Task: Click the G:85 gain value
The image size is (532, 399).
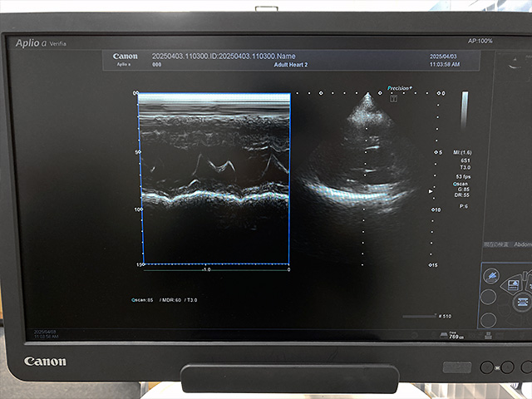Action: (464, 190)
